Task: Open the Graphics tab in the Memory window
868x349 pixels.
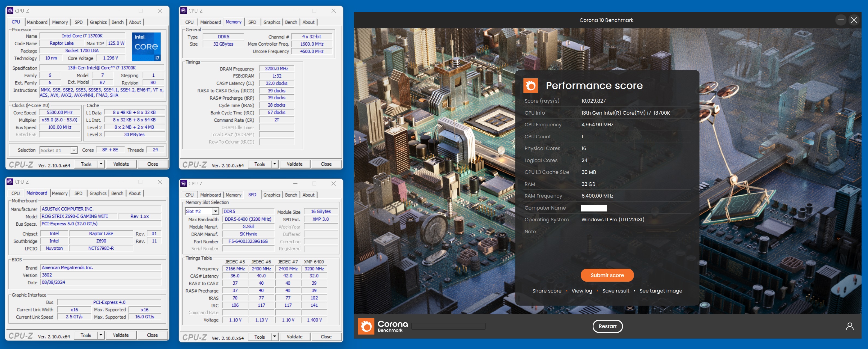Action: (x=272, y=22)
